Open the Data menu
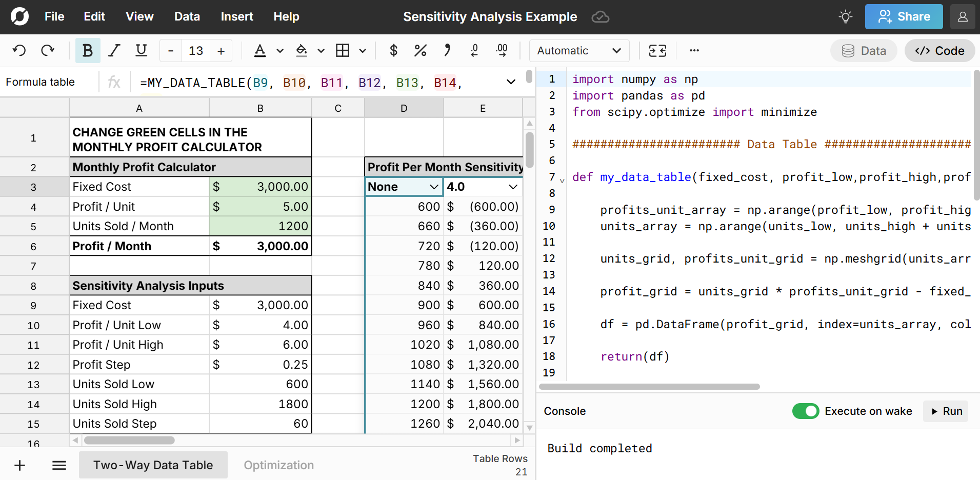980x480 pixels. [187, 16]
